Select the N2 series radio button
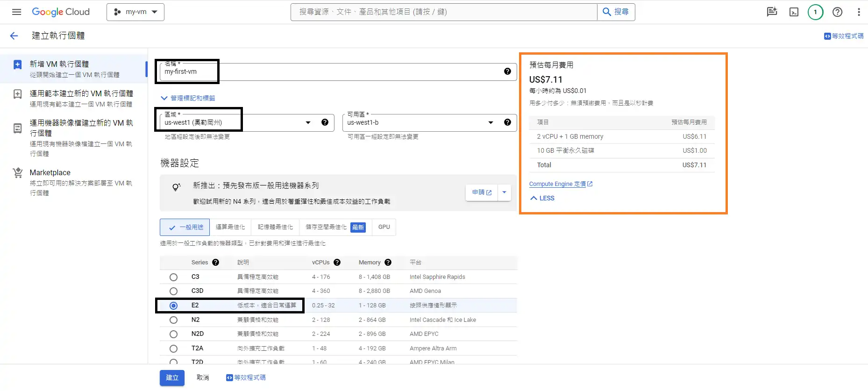Image resolution: width=868 pixels, height=391 pixels. (x=173, y=320)
